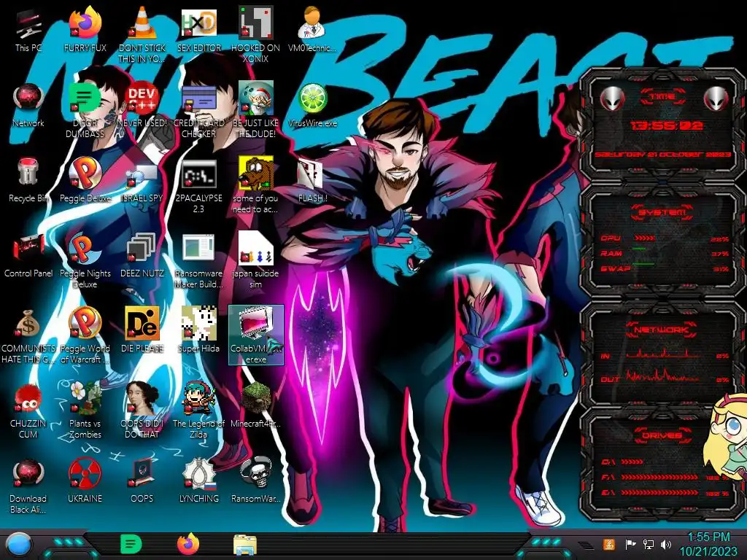The width and height of the screenshot is (747, 560).
Task: Open the green chat app pinned to taskbar
Action: click(131, 544)
